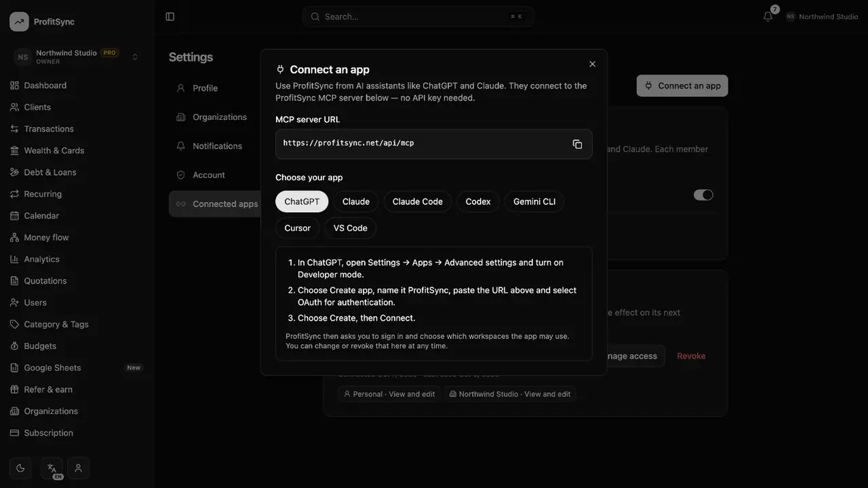Screen dimensions: 868x488
Task: Click the Budgets sidebar icon
Action: [x=14, y=346]
